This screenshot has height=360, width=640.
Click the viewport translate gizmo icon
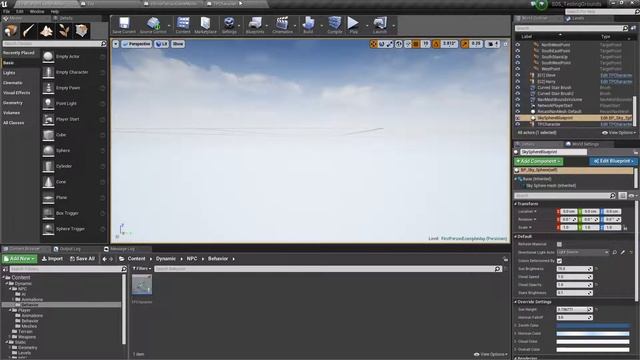(373, 44)
